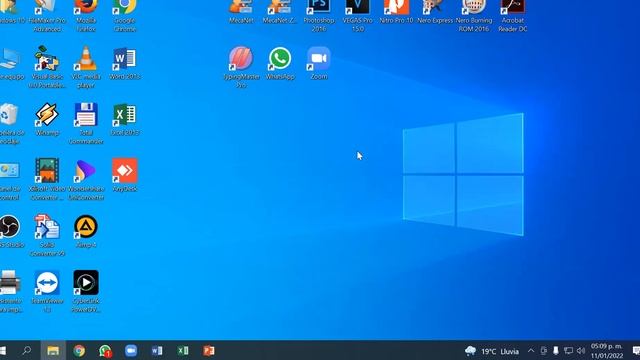The image size is (640, 360).
Task: Select the Excel 2013 desktop shortcut
Action: tap(124, 119)
